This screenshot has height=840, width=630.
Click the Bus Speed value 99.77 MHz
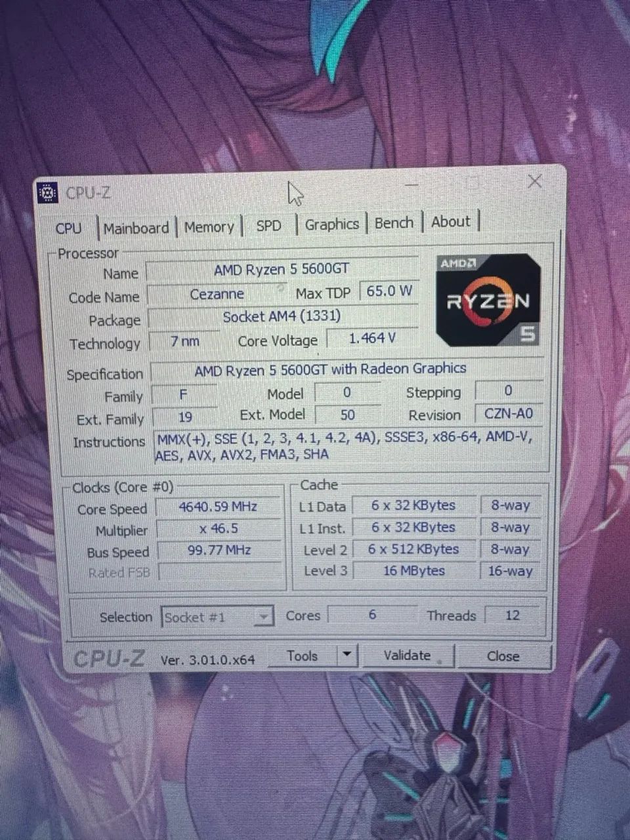[x=219, y=550]
